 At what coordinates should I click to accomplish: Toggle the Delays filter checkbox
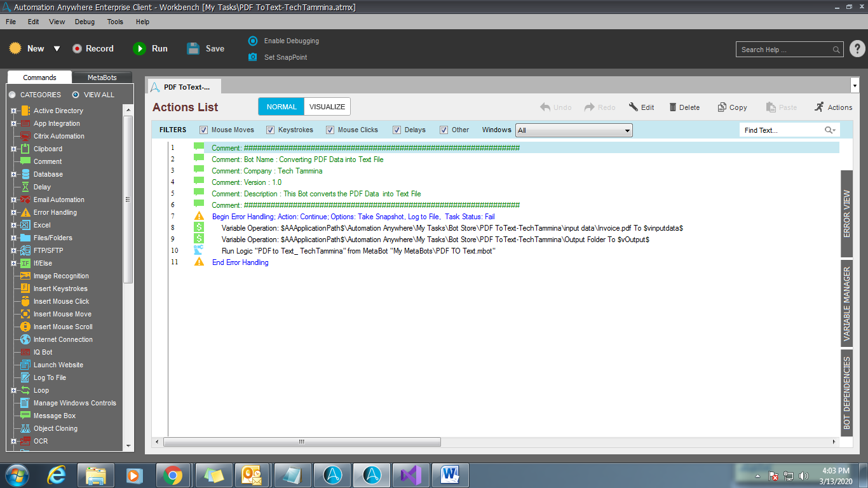pyautogui.click(x=397, y=130)
